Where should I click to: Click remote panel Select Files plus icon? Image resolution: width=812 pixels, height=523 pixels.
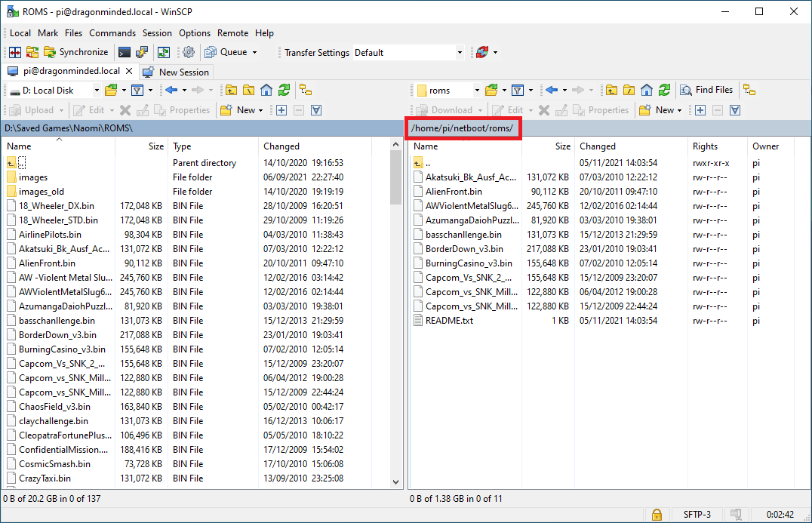700,110
